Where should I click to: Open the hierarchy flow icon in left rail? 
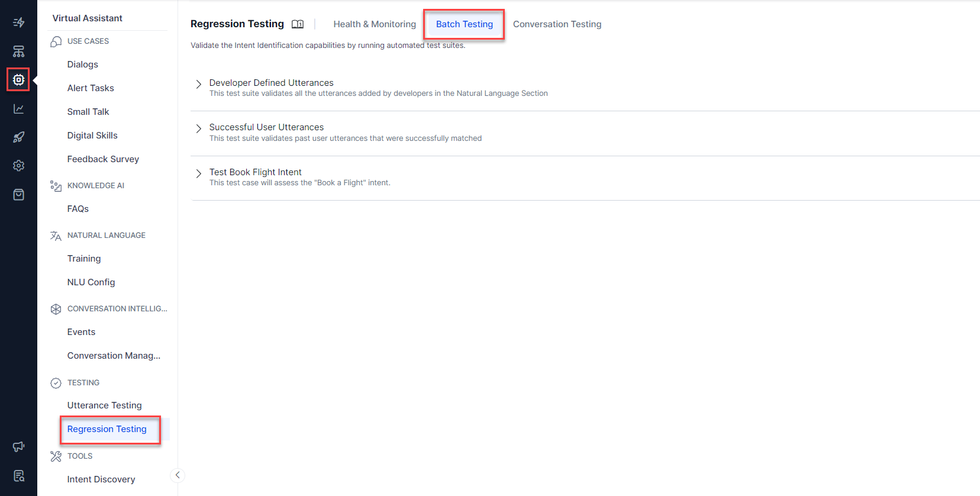pyautogui.click(x=18, y=51)
